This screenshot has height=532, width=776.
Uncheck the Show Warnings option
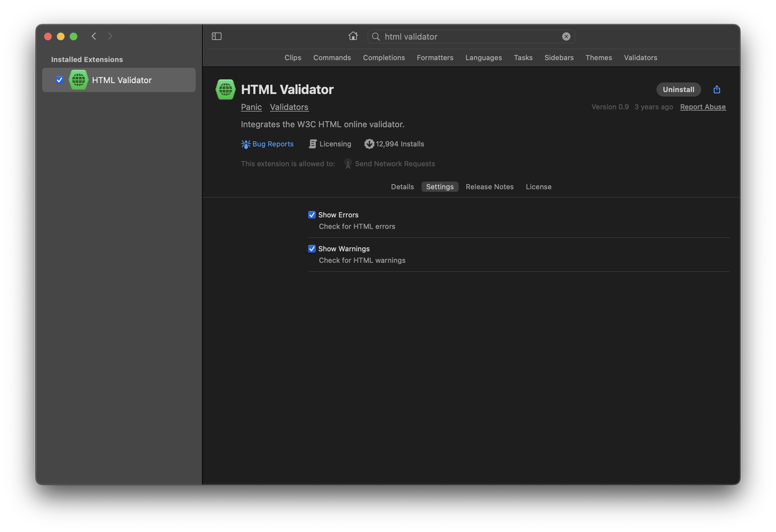tap(312, 249)
